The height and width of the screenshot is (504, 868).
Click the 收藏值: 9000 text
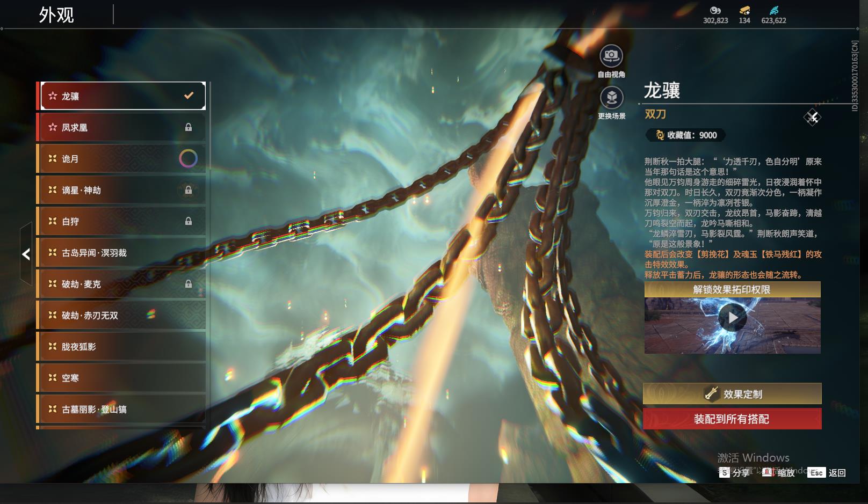pos(692,135)
